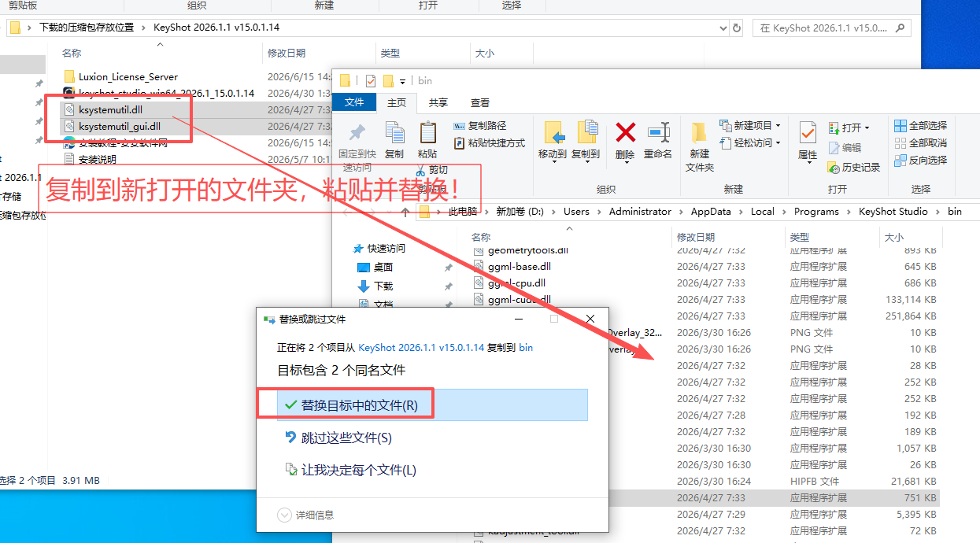
Task: Click Quick access (快速访问) star item
Action: 379,249
